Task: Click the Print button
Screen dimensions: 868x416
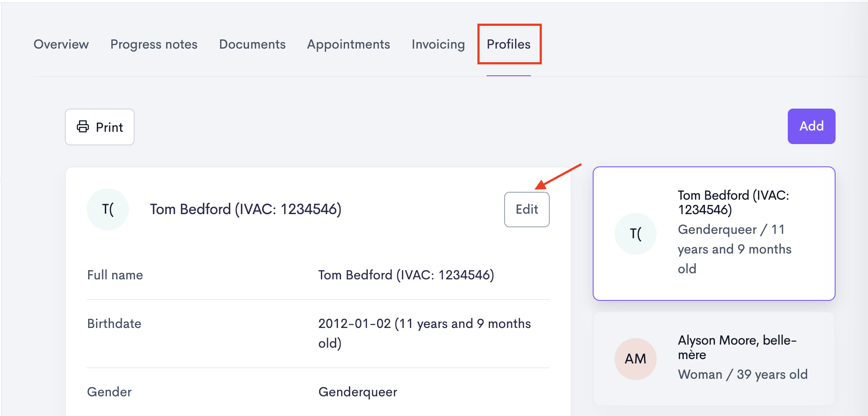Action: point(100,127)
